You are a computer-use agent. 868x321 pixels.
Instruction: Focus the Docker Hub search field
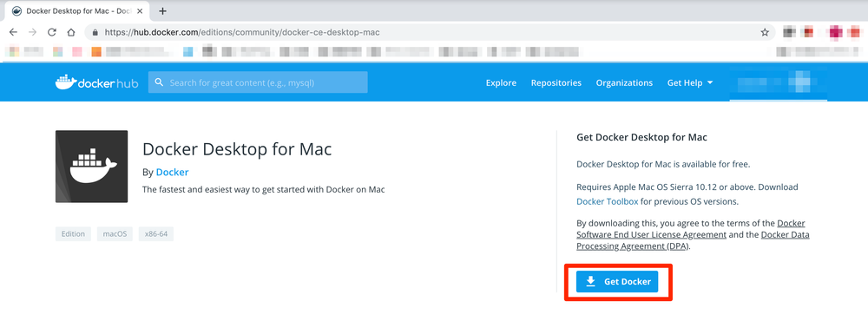258,82
